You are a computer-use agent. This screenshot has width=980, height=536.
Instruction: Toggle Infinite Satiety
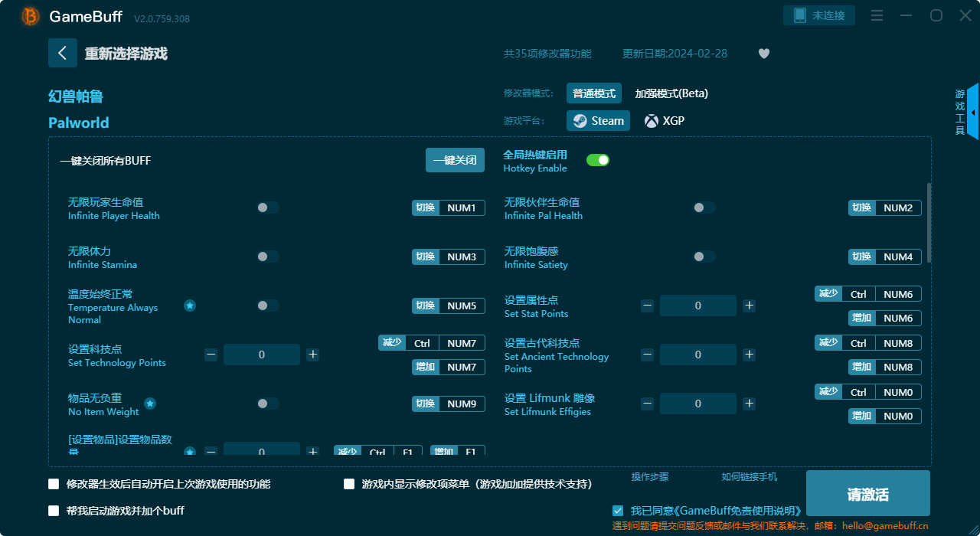[x=704, y=257]
